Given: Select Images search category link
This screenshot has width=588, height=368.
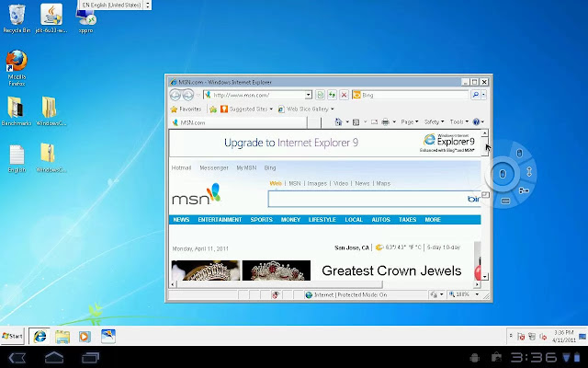Looking at the screenshot, I should pyautogui.click(x=317, y=184).
